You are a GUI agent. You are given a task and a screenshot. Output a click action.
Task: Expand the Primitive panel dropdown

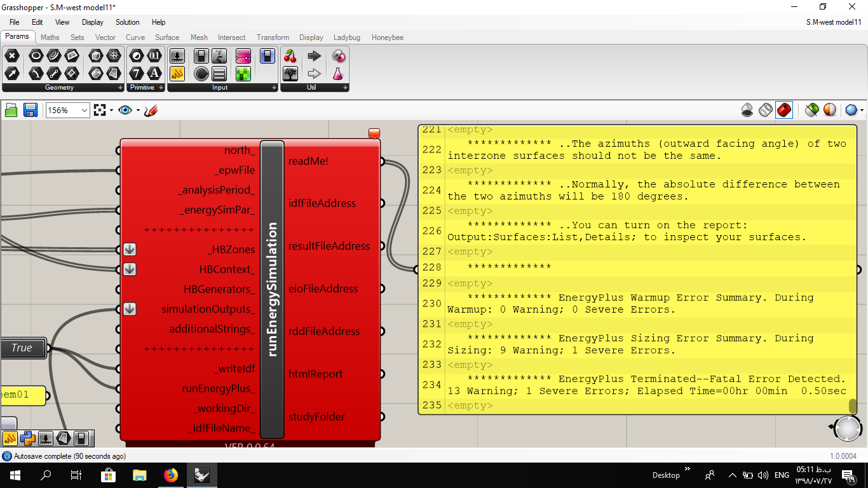coord(161,88)
